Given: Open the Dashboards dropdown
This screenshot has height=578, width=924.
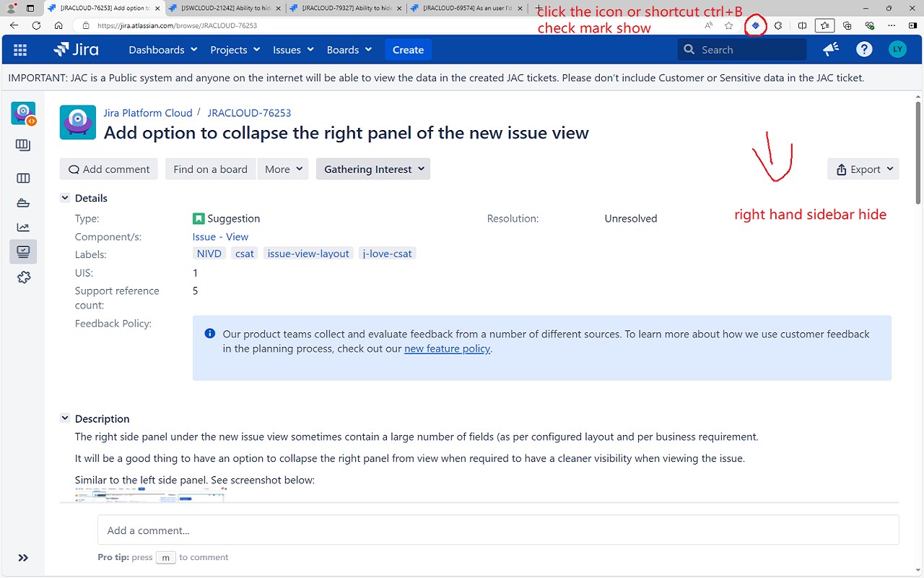Looking at the screenshot, I should 162,50.
